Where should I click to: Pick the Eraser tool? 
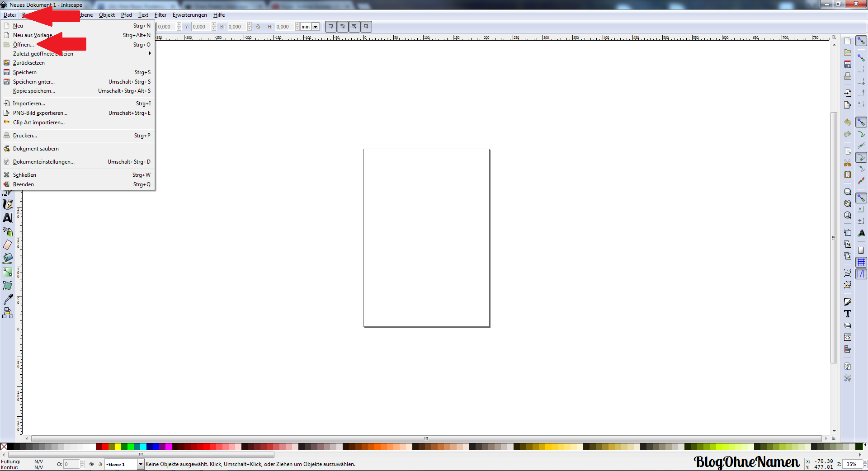pyautogui.click(x=8, y=245)
